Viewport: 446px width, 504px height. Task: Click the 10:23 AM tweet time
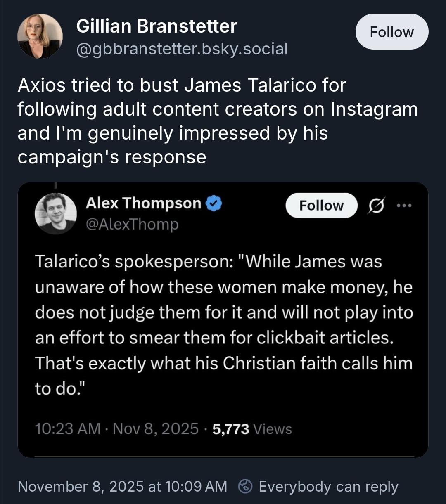pos(68,429)
